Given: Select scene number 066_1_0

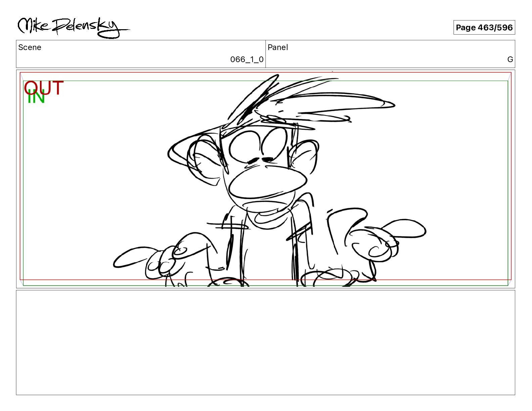Looking at the screenshot, I should pos(247,59).
